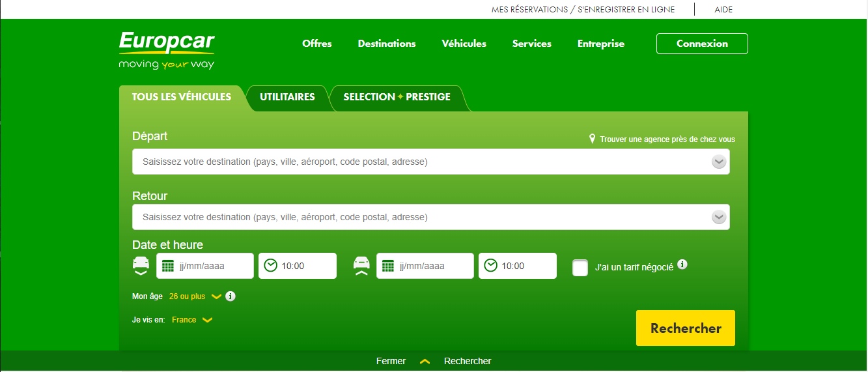Open the country dropdown France
This screenshot has height=372, width=868.
tap(191, 320)
